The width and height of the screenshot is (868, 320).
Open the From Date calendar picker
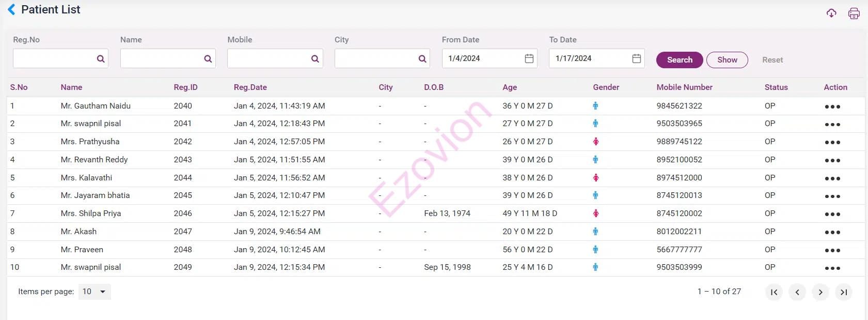point(529,59)
